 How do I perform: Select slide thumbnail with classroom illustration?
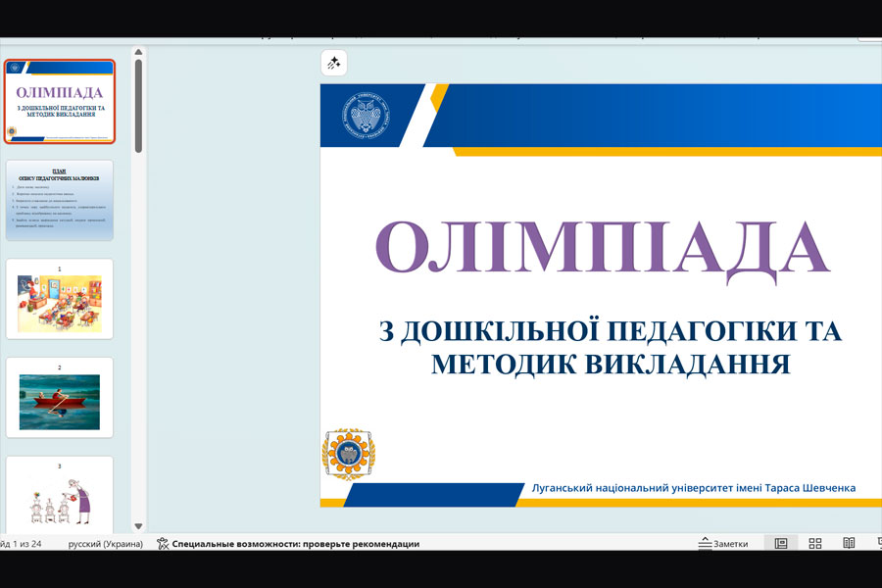tap(60, 299)
